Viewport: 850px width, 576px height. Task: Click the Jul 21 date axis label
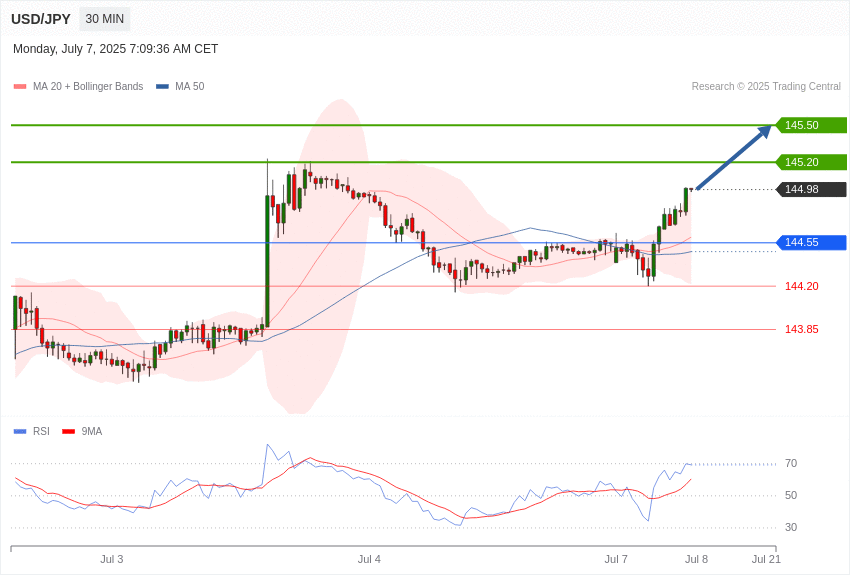pos(767,559)
